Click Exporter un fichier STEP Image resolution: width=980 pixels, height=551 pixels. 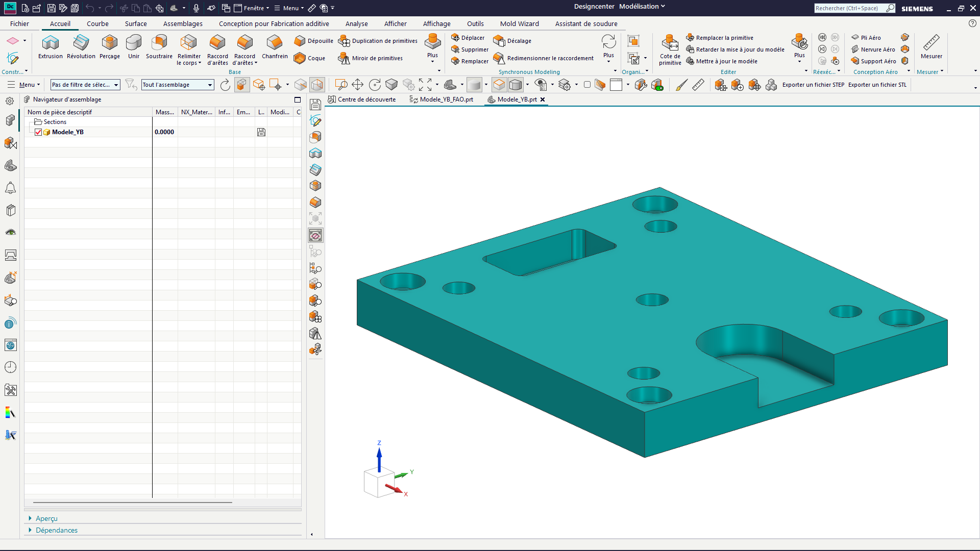point(813,85)
